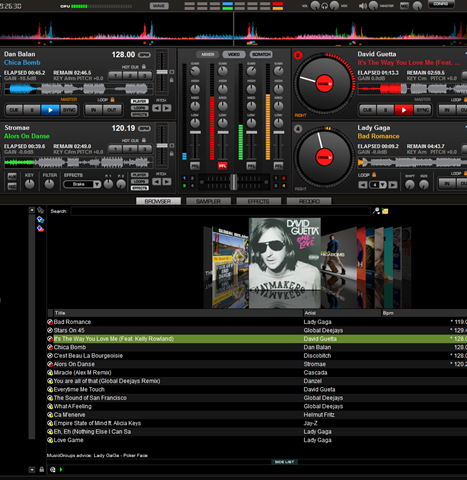The image size is (467, 480).
Task: Enable PFL on orange mixer channel
Action: pyautogui.click(x=278, y=166)
